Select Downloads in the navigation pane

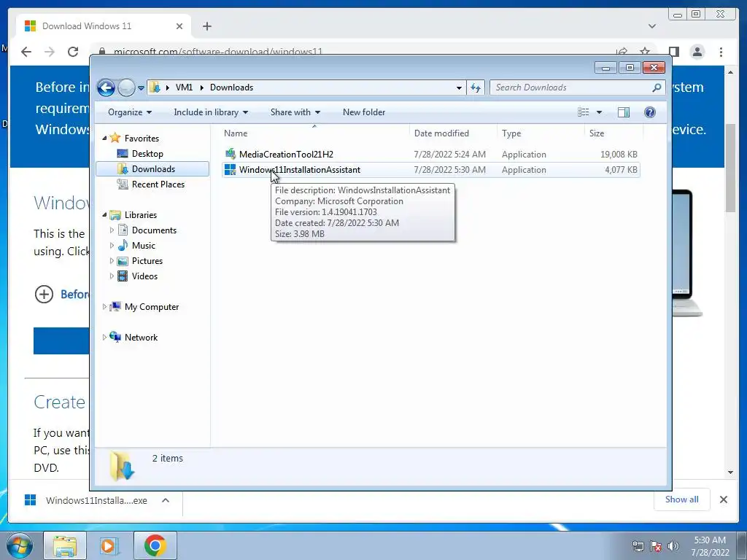pos(153,169)
